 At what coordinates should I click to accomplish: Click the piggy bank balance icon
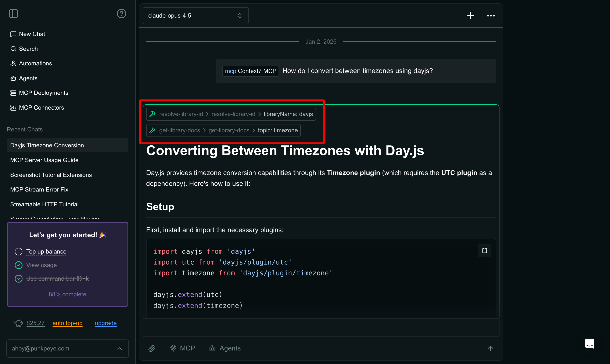(x=19, y=323)
